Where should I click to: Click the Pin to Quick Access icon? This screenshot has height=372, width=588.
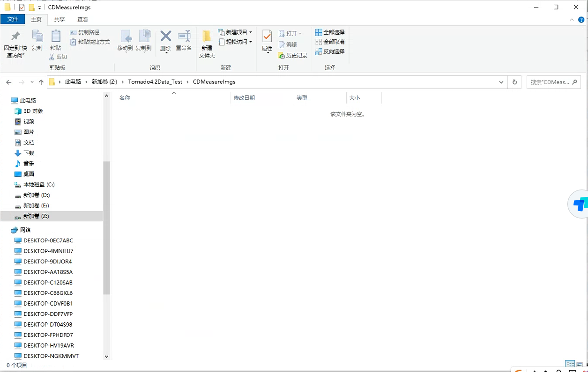15,36
